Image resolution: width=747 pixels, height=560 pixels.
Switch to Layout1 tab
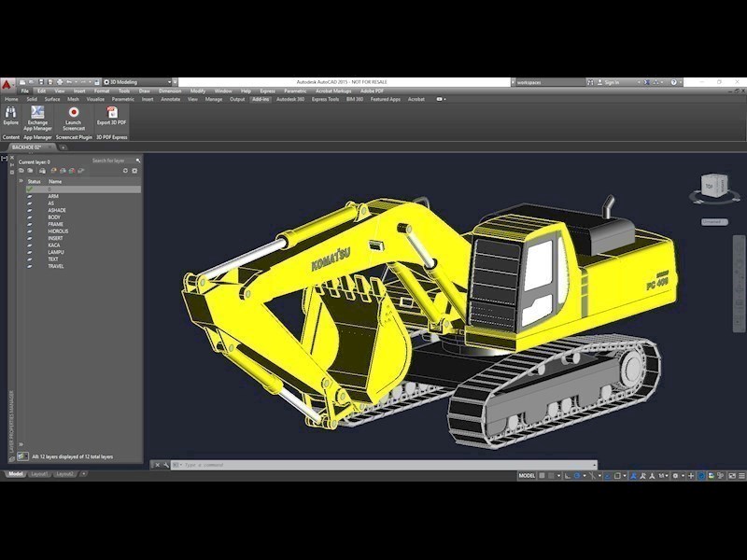coord(39,474)
